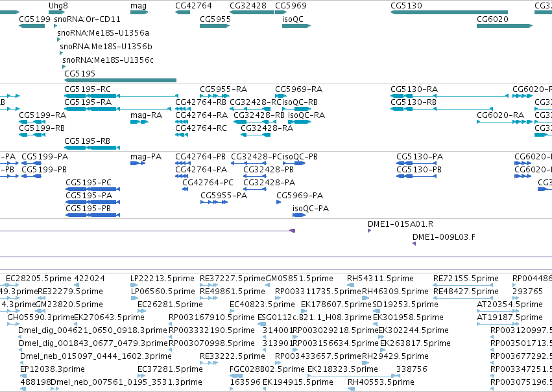552x392 pixels.
Task: Click transcript CG5130-RA
Action: pyautogui.click(x=450, y=96)
